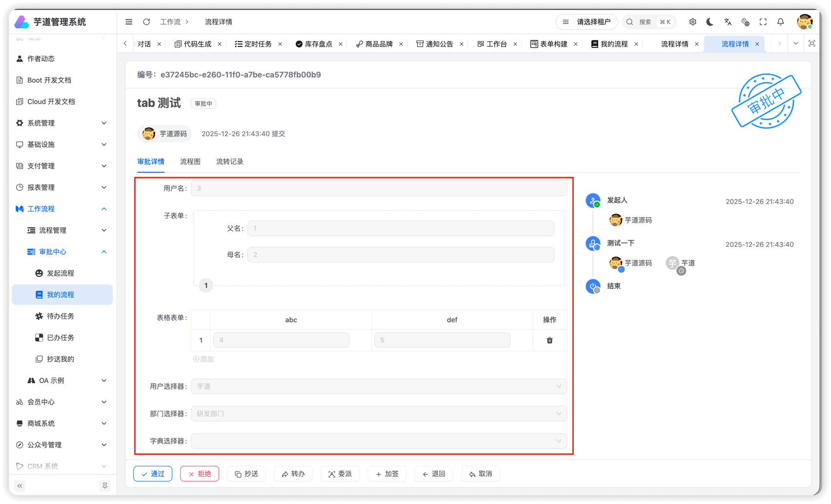This screenshot has width=831, height=504.
Task: Open the language translation icon
Action: coord(728,21)
